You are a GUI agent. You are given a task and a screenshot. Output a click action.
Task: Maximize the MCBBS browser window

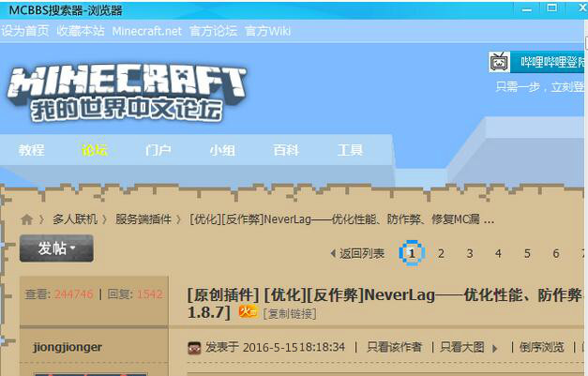(x=552, y=8)
